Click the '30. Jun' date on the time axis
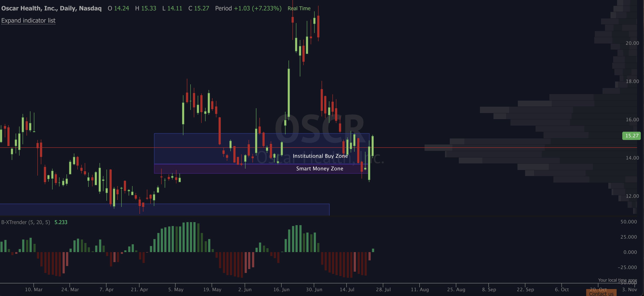 tap(314, 289)
